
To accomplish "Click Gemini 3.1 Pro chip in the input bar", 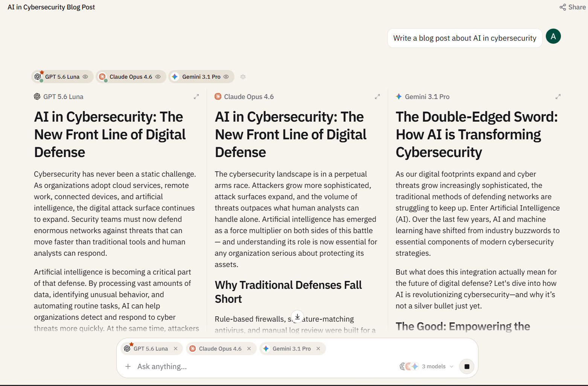I will (x=292, y=349).
